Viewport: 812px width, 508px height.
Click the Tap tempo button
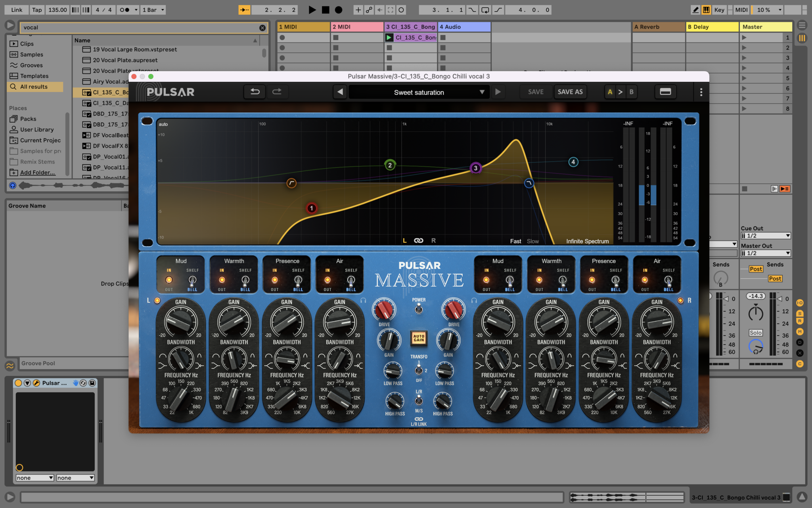[x=37, y=10]
